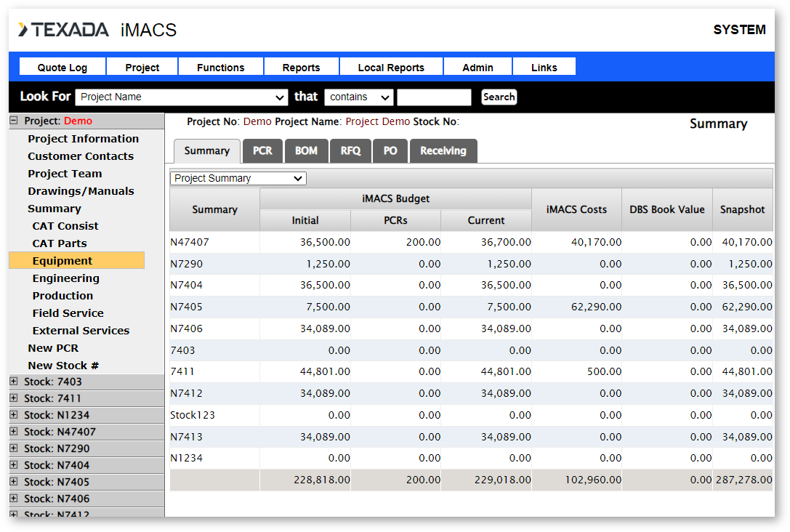Click the 200.00 PCRs value for N47407
The height and width of the screenshot is (532, 790).
pyautogui.click(x=423, y=242)
